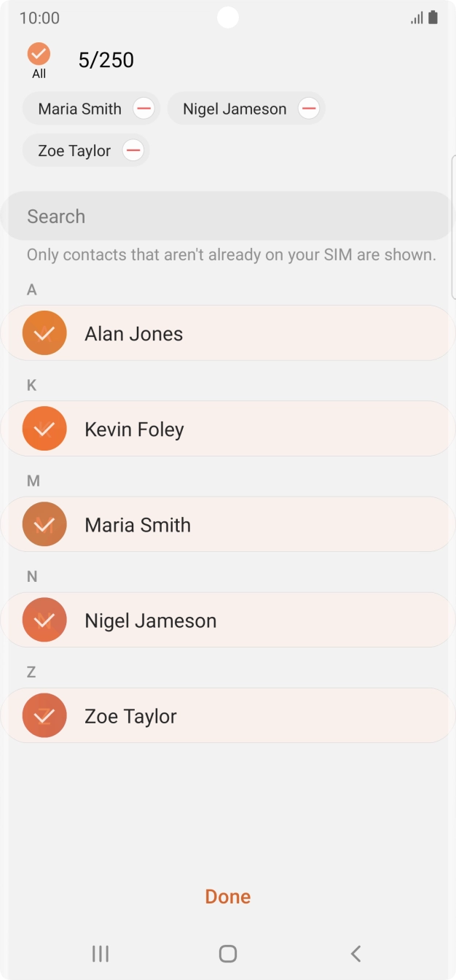Image resolution: width=456 pixels, height=980 pixels.
Task: Uncheck Alan Jones contact checkmark
Action: point(44,333)
